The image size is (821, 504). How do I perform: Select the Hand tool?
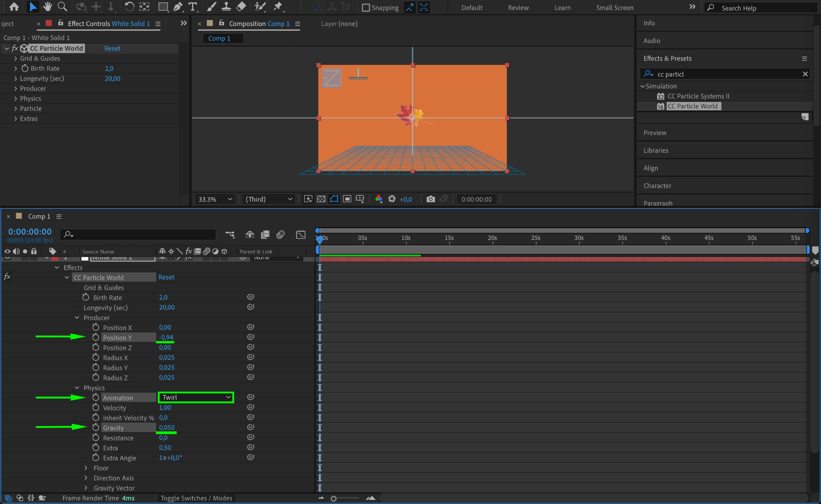coord(48,6)
